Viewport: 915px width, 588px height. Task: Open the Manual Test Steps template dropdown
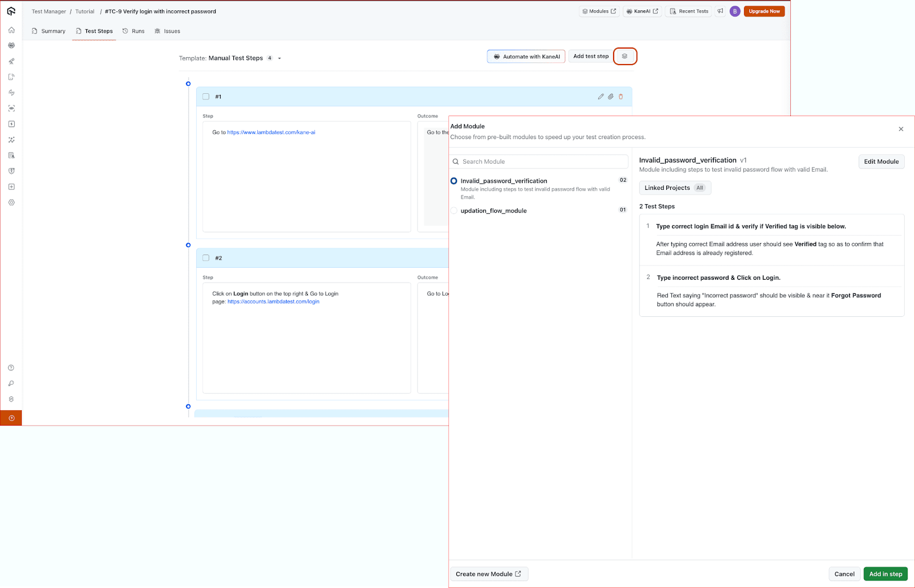click(279, 58)
